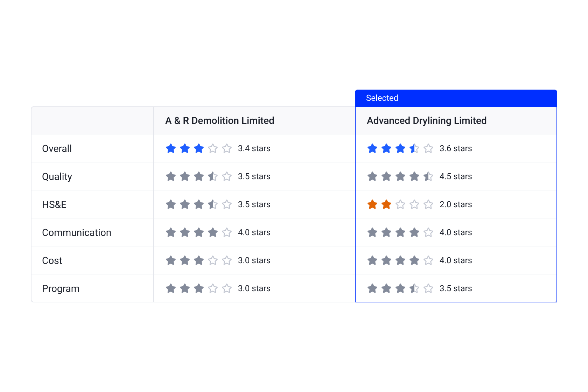
Task: Click first gray star in A & R Program
Action: pyautogui.click(x=171, y=288)
